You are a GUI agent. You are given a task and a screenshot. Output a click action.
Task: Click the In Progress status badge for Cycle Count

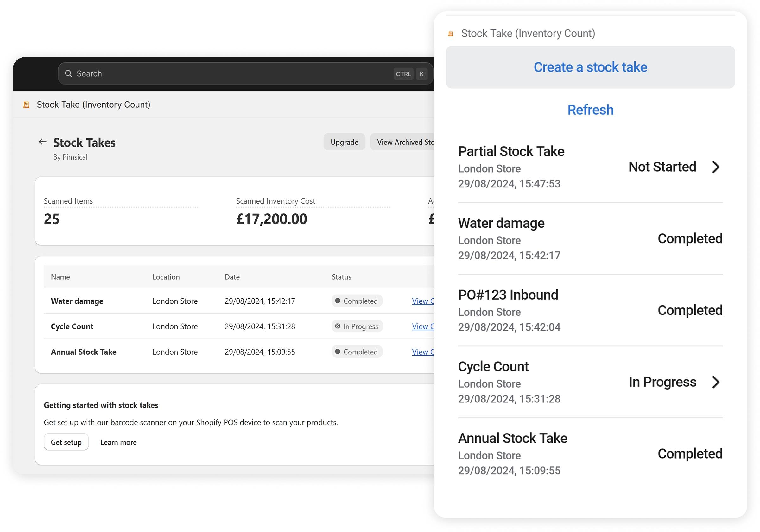point(357,326)
